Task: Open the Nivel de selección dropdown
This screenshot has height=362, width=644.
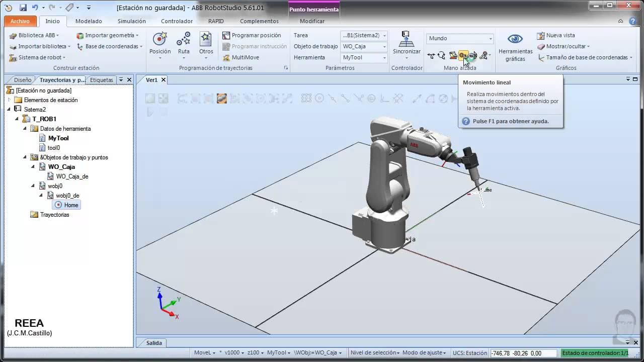Action: [x=375, y=353]
